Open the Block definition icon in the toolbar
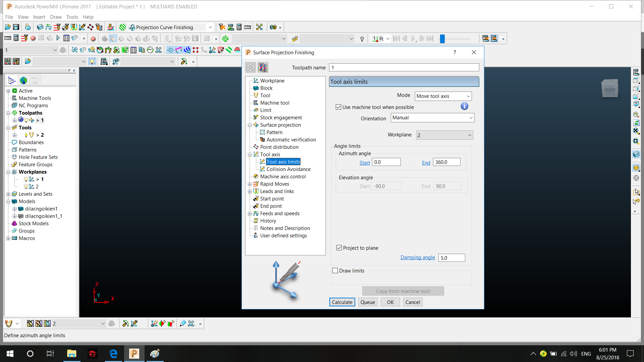The height and width of the screenshot is (362, 644). [40, 27]
